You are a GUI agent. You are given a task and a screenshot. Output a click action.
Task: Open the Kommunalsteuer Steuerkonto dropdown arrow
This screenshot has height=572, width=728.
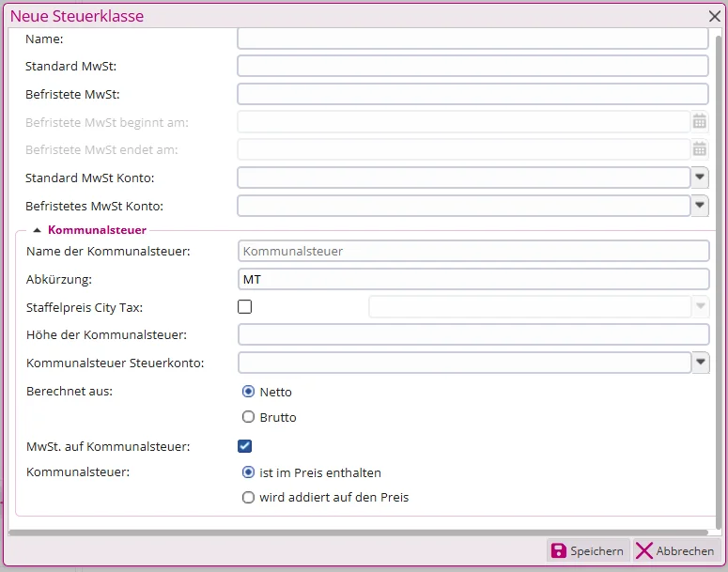pos(701,363)
